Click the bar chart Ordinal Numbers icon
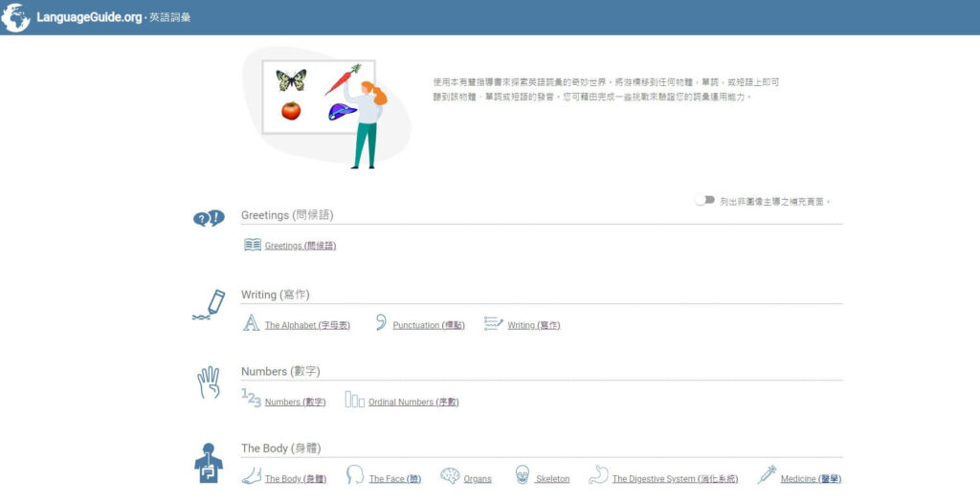Screen dimensions: 980x503 tap(354, 400)
